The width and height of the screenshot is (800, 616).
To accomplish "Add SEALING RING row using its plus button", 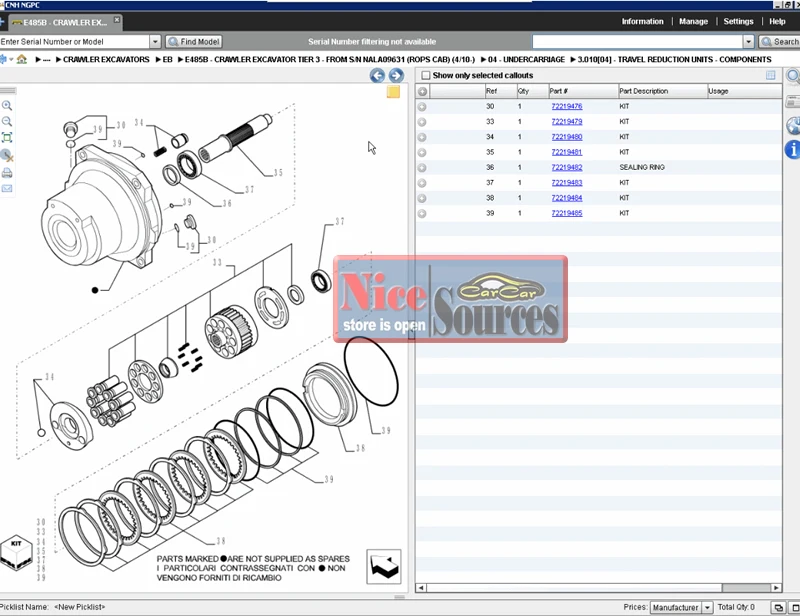I will (x=422, y=168).
